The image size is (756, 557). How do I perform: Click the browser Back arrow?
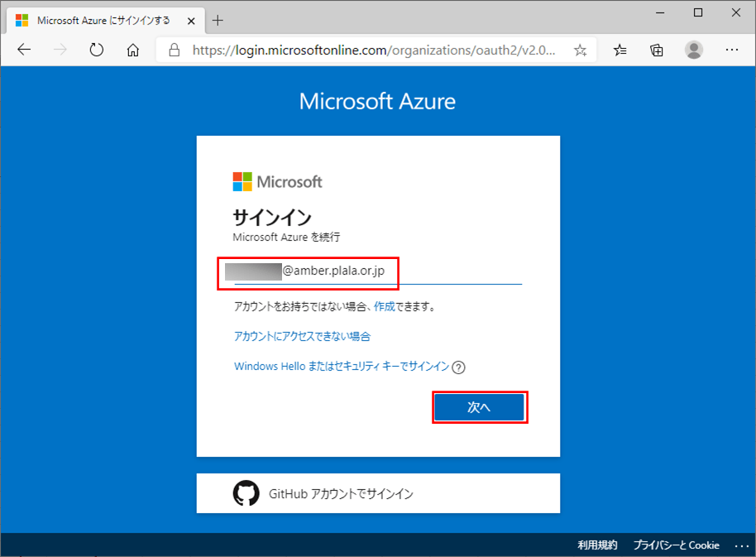[x=24, y=50]
